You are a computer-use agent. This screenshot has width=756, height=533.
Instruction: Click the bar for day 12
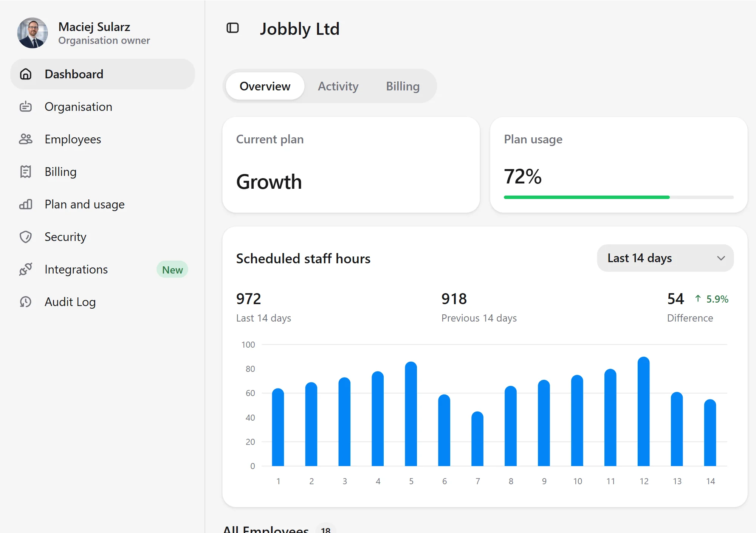coord(644,411)
